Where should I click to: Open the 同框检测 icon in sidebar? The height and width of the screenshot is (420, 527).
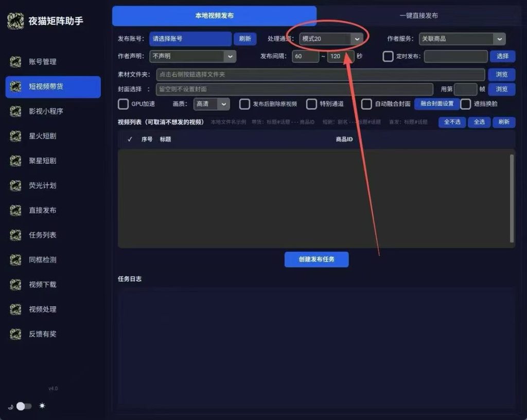(x=15, y=260)
